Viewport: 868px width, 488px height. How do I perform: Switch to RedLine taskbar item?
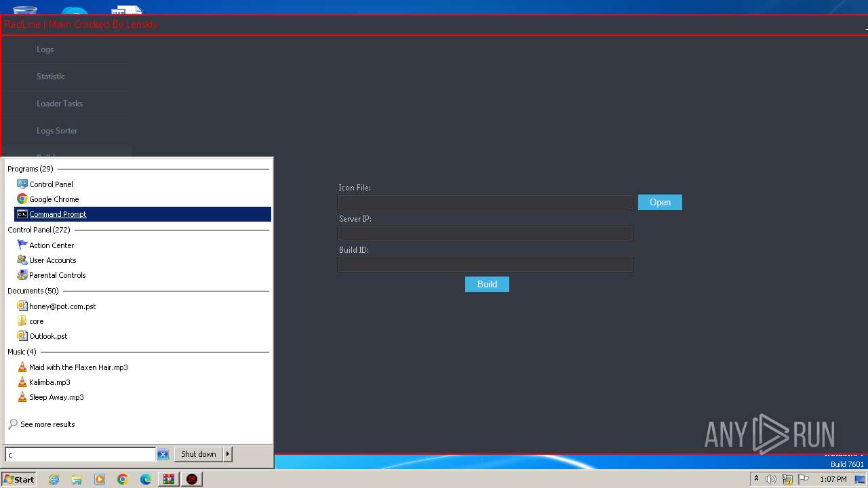pos(192,479)
